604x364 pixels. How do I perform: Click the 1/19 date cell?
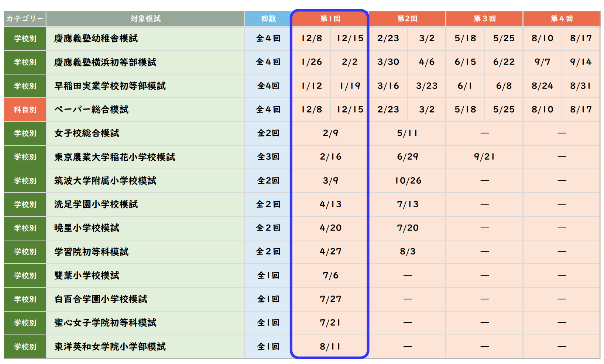(x=350, y=86)
